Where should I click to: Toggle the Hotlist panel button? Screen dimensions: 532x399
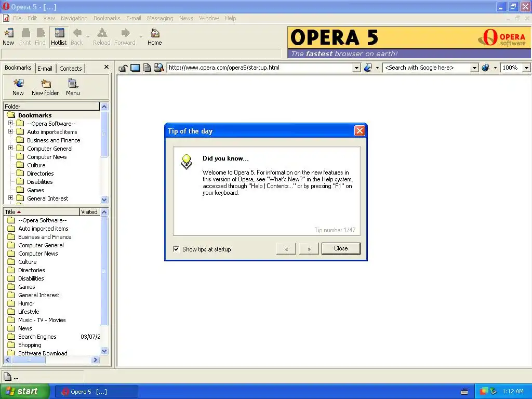point(59,37)
